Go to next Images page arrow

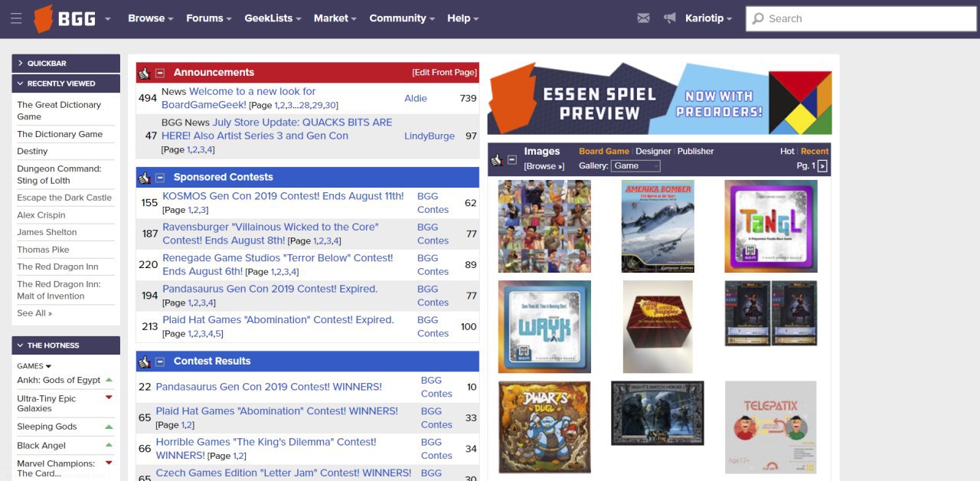click(x=822, y=166)
